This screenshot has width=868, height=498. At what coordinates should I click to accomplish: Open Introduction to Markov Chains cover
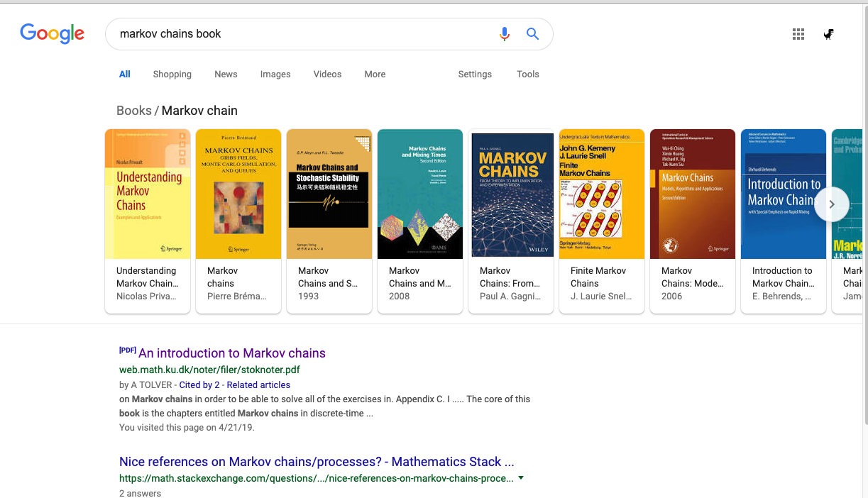click(784, 194)
